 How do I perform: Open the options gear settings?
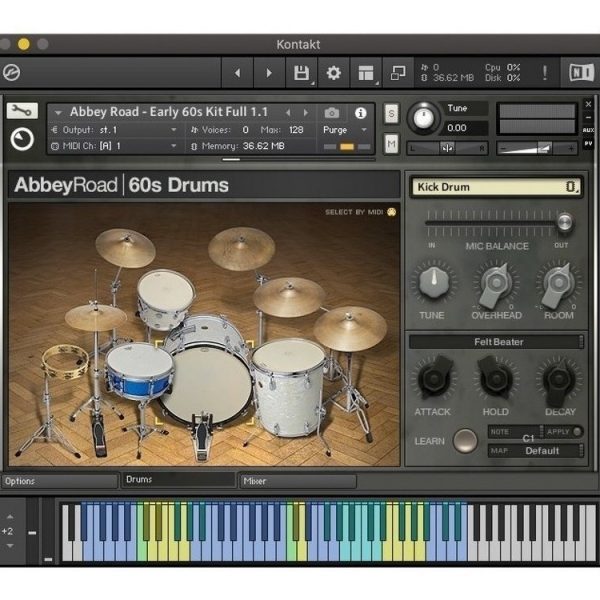coord(333,73)
